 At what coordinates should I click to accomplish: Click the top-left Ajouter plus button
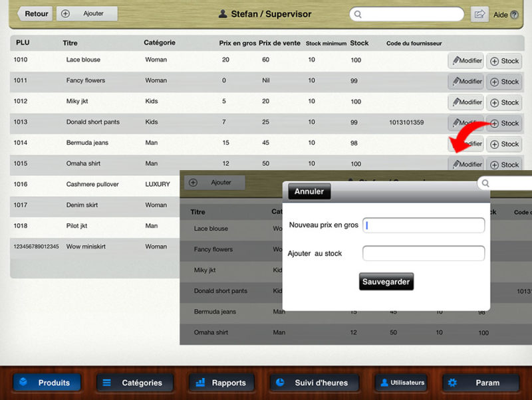(87, 13)
